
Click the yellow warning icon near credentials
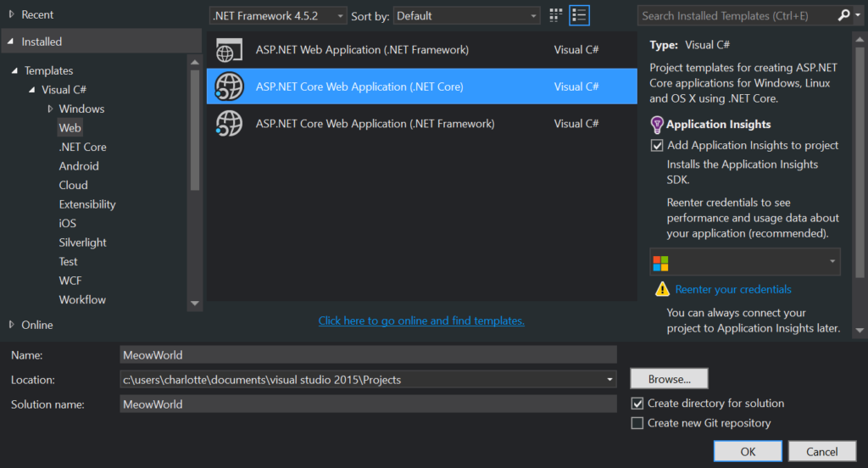(x=663, y=290)
